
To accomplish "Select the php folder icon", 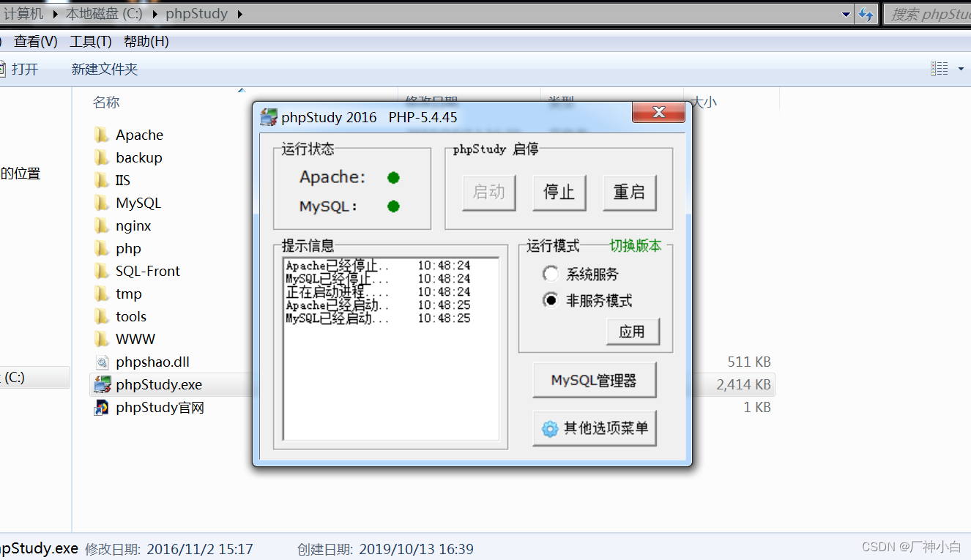I will pos(102,248).
